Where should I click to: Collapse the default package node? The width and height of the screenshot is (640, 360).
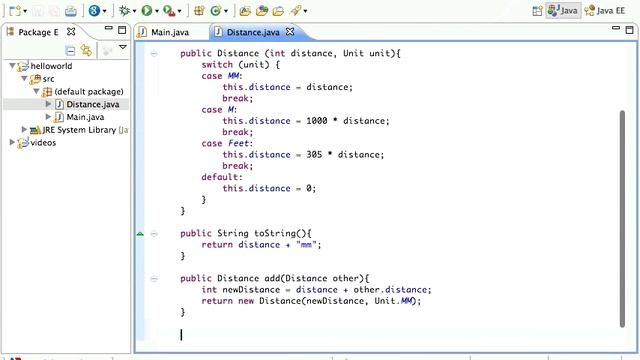tap(36, 91)
